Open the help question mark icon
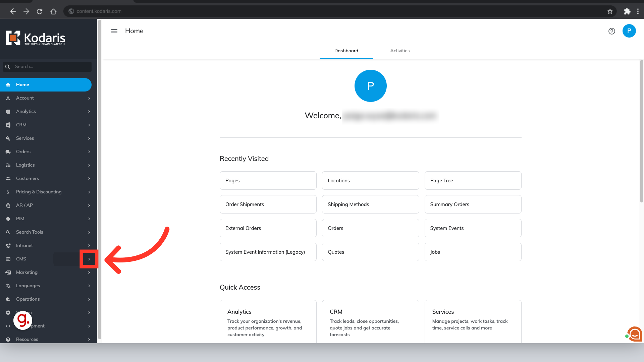The width and height of the screenshot is (644, 362). coord(611,31)
